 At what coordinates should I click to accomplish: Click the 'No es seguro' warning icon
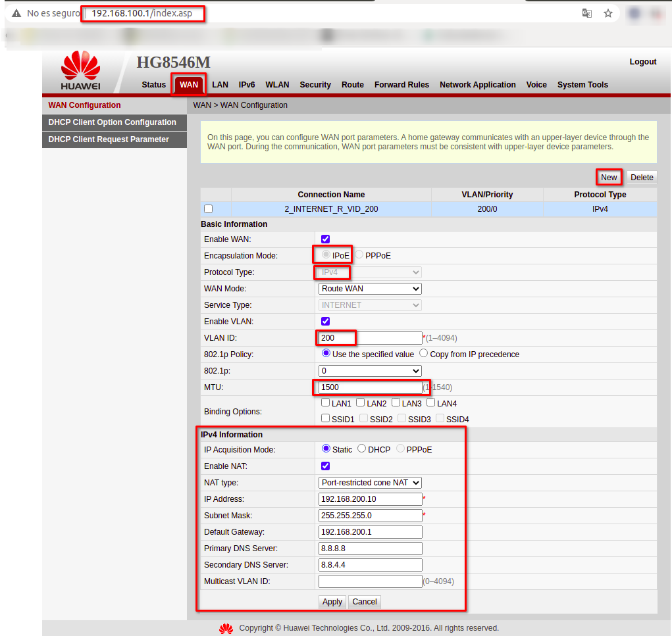[16, 12]
